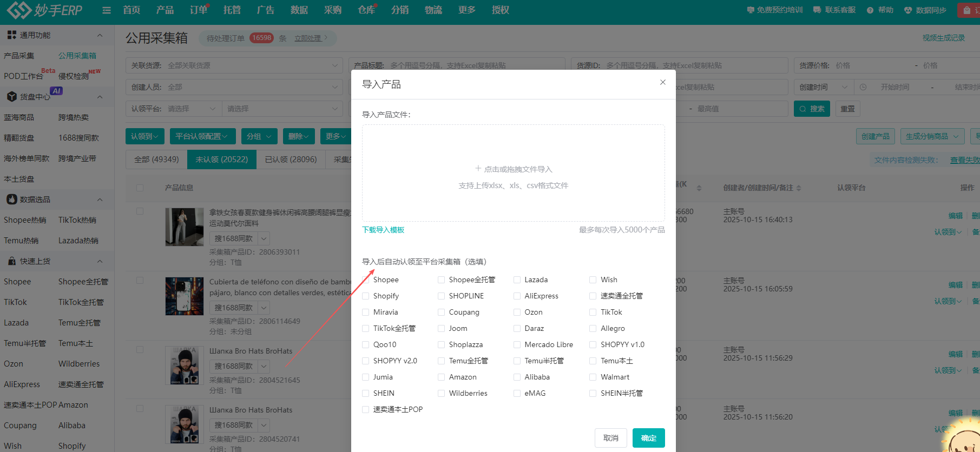Check the Shopee platform checkbox
Image resolution: width=980 pixels, height=452 pixels.
(x=366, y=280)
